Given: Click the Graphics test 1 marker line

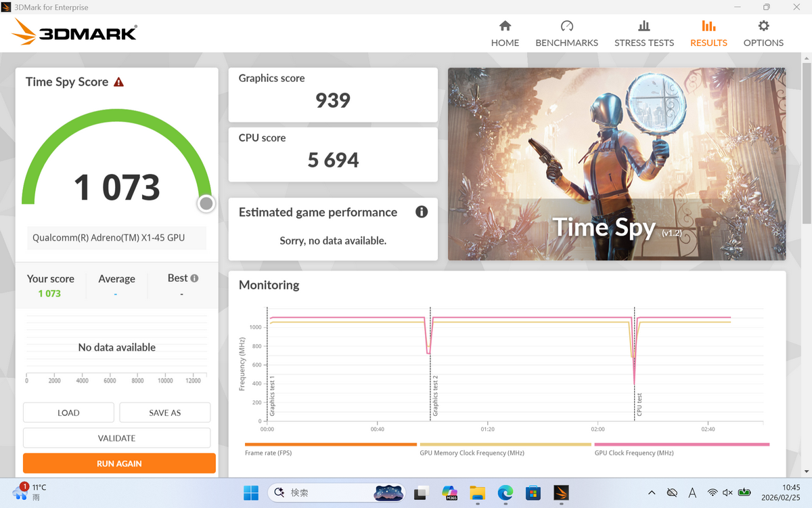Looking at the screenshot, I should 267,364.
